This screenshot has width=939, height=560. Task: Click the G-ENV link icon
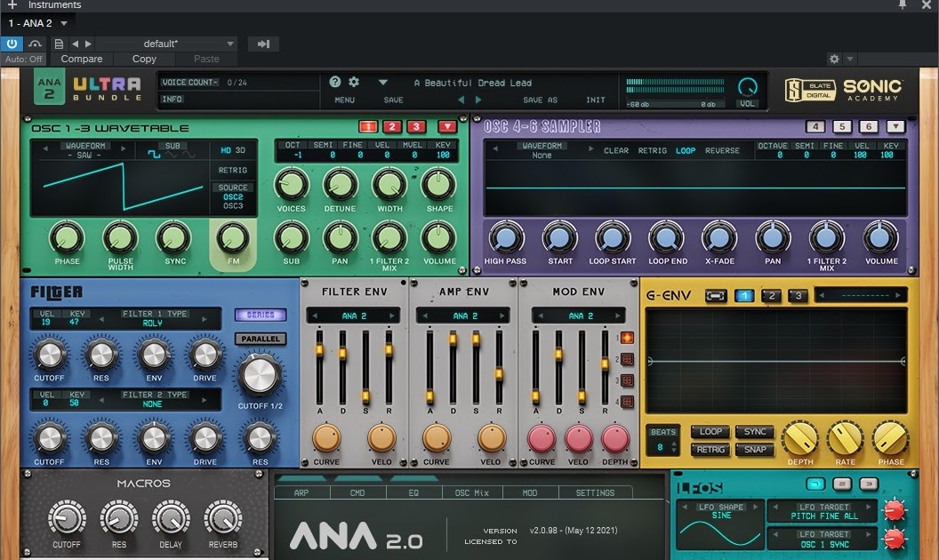click(x=716, y=295)
